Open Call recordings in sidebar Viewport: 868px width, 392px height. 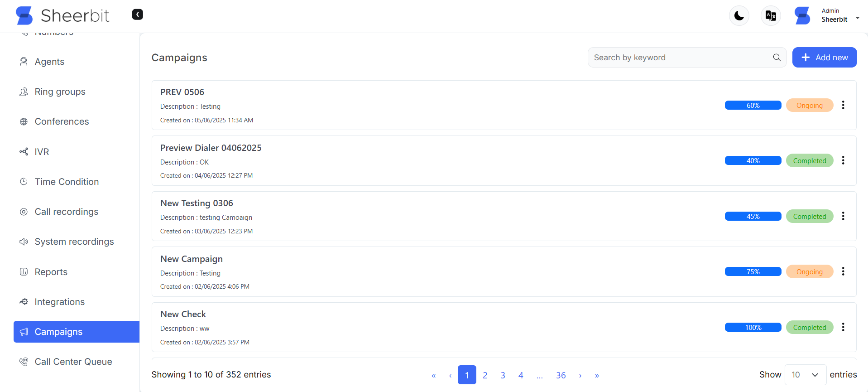click(x=66, y=212)
